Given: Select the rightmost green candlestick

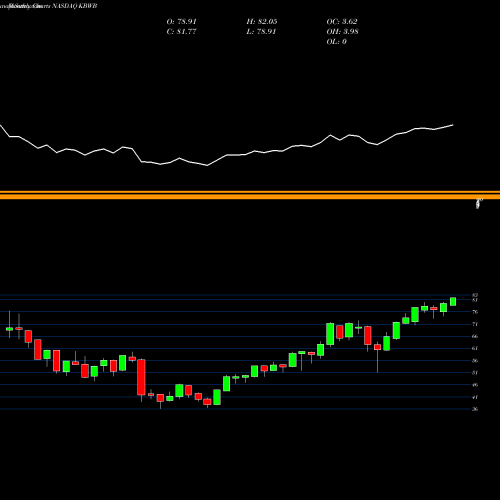Looking at the screenshot, I should pyautogui.click(x=453, y=301).
